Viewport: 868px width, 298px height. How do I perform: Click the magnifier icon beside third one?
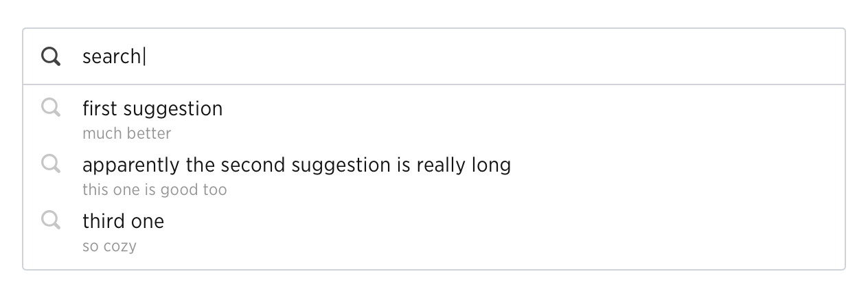(51, 220)
